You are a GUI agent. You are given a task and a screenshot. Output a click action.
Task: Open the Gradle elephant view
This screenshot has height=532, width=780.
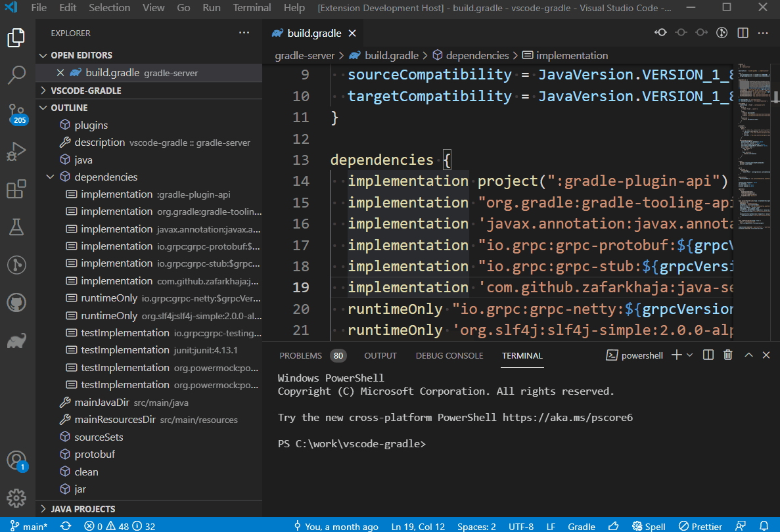(16, 341)
